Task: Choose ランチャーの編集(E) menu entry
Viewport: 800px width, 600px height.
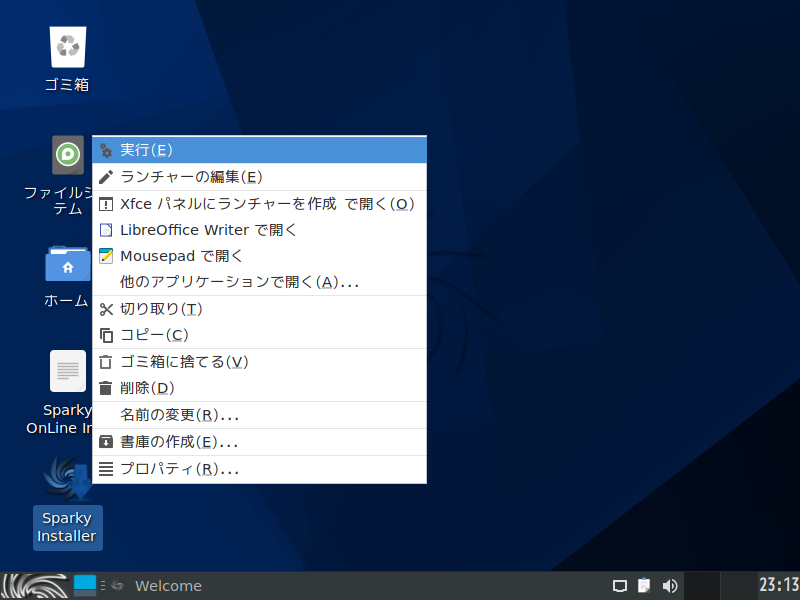Action: (259, 177)
